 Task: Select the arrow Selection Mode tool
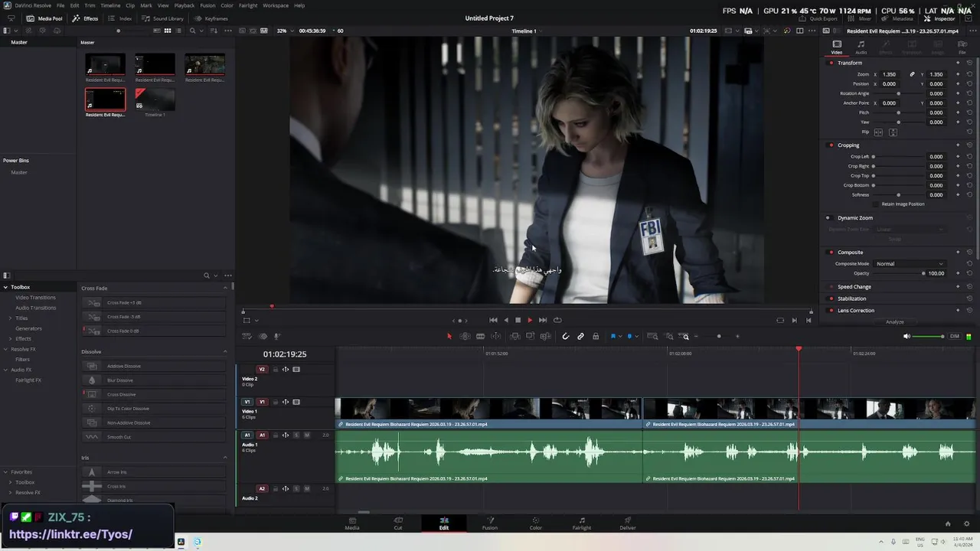(449, 336)
